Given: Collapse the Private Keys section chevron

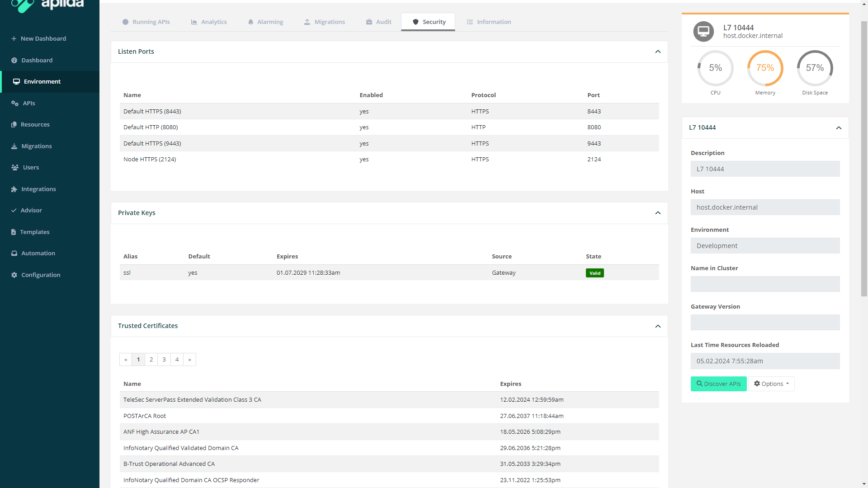Looking at the screenshot, I should [658, 213].
